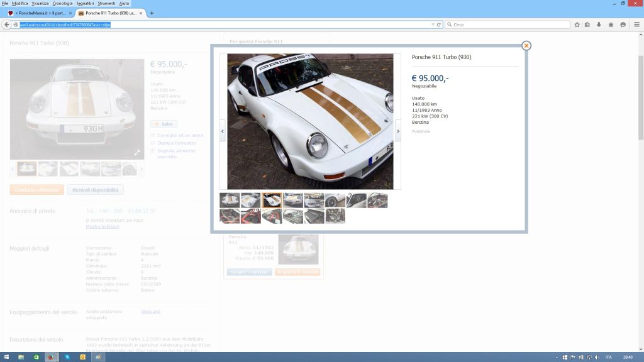Click the large Porsche photo in the lightbox
The image size is (644, 362).
[310, 121]
